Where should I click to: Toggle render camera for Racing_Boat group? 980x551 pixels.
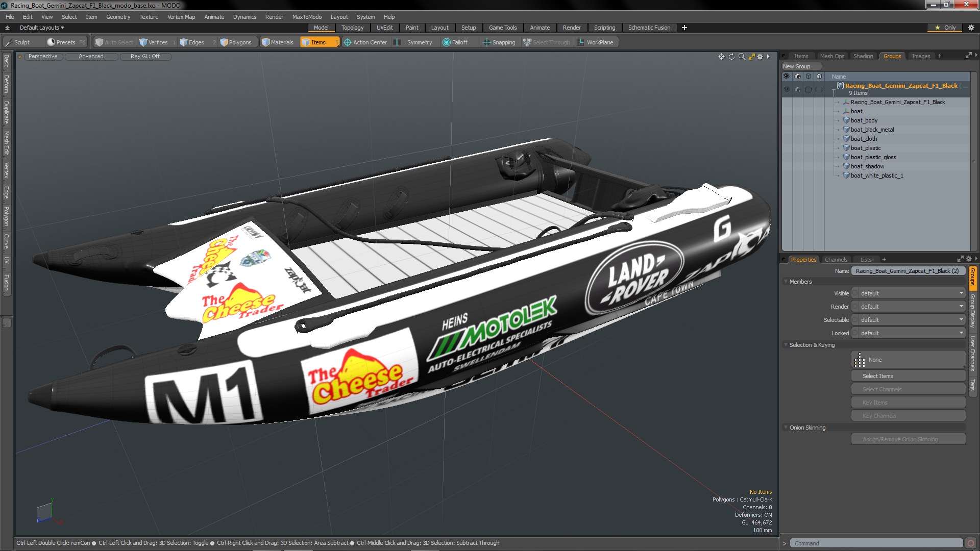798,89
